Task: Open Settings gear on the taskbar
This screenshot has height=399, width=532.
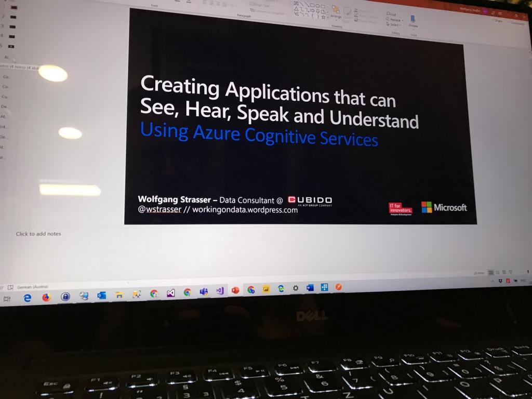Action: (x=296, y=288)
